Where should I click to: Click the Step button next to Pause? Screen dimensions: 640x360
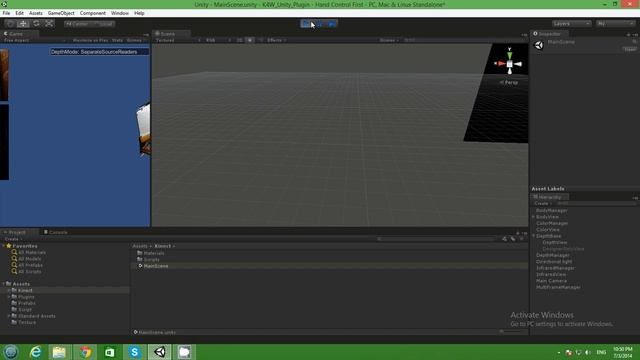(332, 24)
